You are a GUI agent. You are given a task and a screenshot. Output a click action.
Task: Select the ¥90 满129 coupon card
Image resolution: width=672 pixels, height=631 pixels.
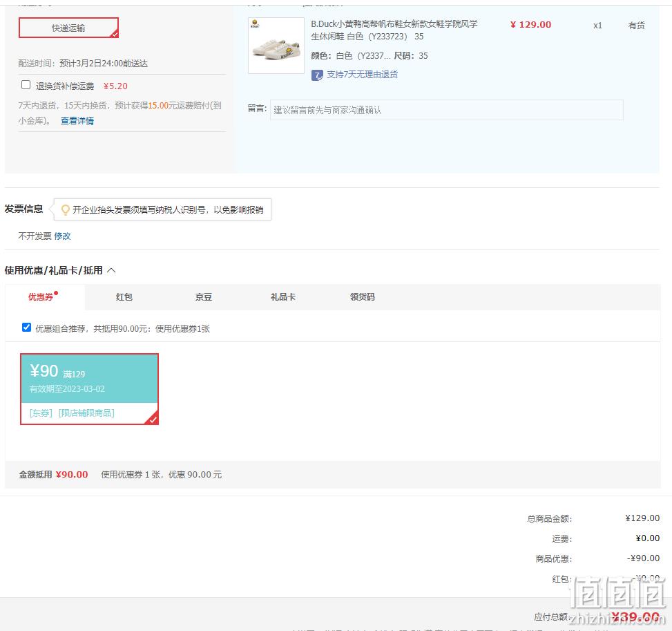coord(90,389)
